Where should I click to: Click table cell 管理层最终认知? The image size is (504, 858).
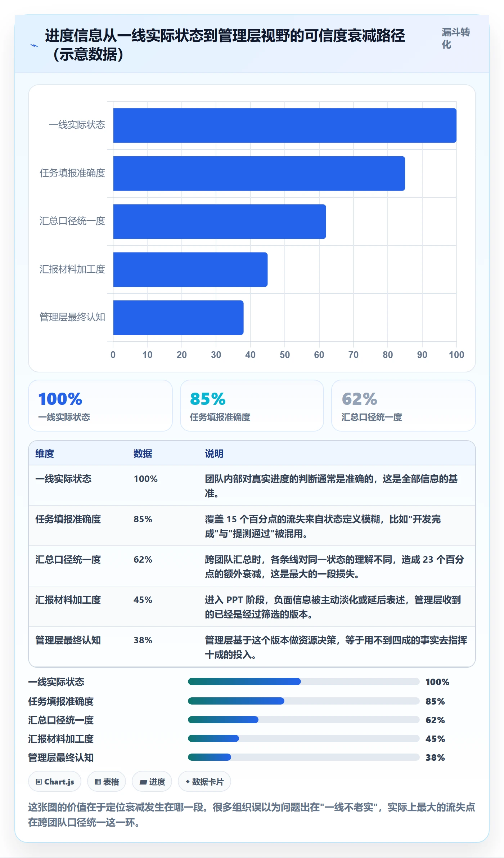[x=68, y=640]
